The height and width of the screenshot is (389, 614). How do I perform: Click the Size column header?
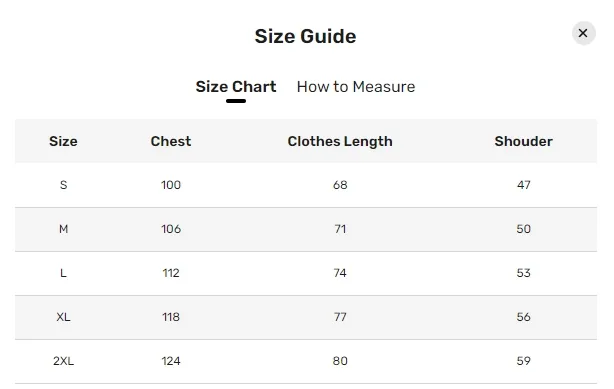click(63, 141)
